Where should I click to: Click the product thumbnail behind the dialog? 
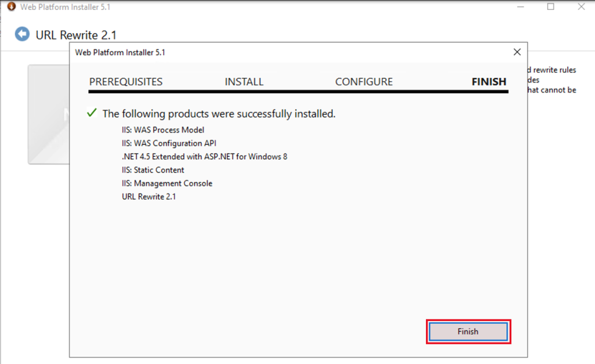tap(49, 114)
